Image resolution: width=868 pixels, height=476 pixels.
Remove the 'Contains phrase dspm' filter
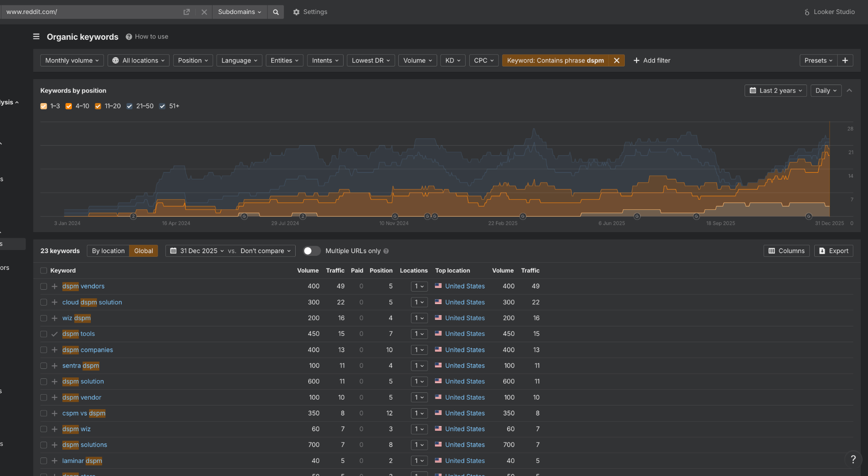pyautogui.click(x=617, y=60)
